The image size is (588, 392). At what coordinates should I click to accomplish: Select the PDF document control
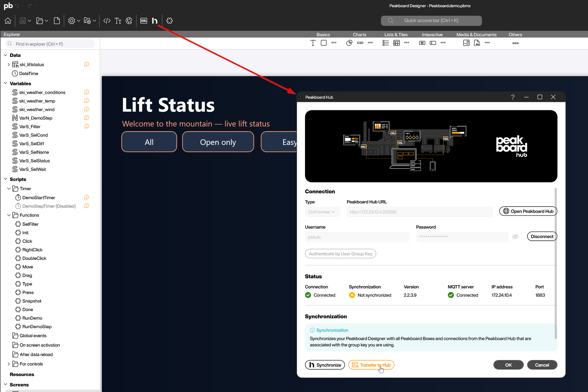click(477, 43)
